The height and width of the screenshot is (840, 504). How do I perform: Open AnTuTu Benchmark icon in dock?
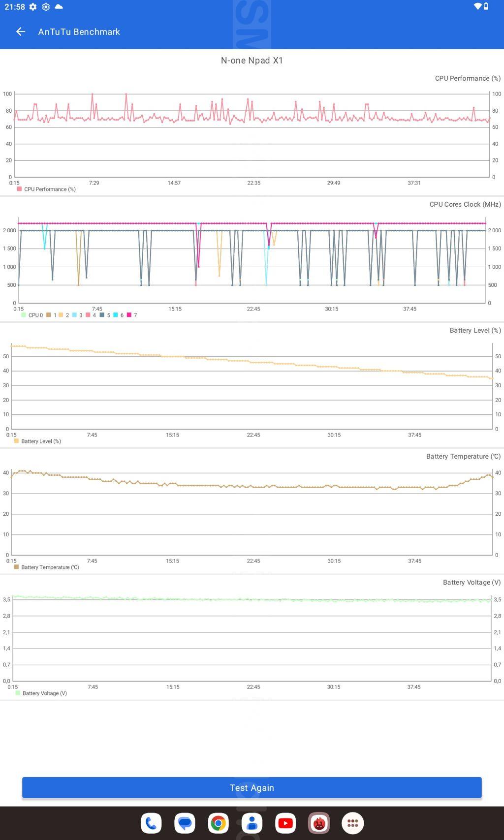[319, 823]
